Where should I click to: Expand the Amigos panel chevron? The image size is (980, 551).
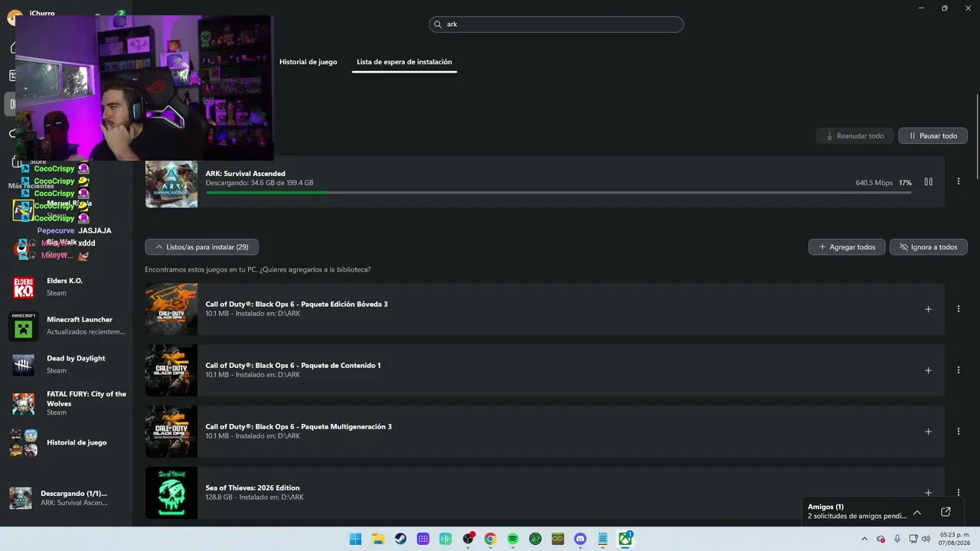pyautogui.click(x=917, y=512)
